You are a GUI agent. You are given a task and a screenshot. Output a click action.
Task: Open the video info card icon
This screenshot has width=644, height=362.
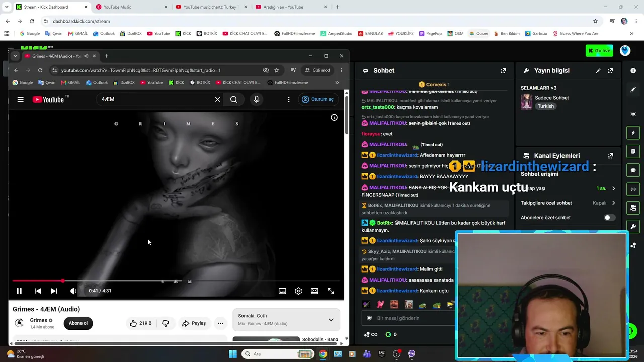click(334, 117)
